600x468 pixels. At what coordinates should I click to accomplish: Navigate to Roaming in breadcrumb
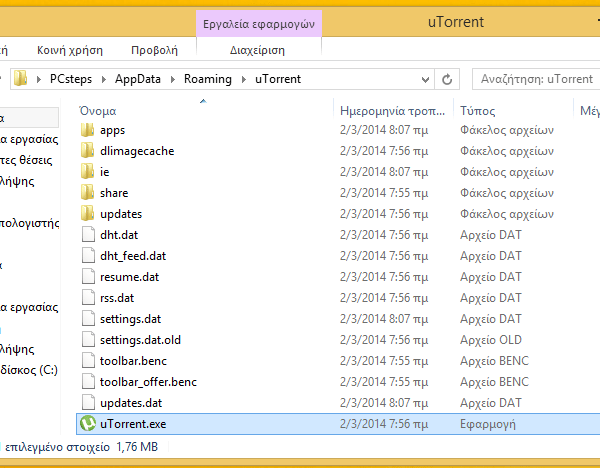pyautogui.click(x=208, y=79)
